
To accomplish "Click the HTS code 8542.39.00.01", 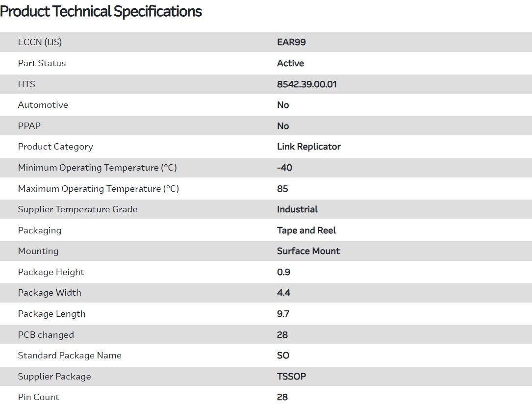I will point(306,84).
